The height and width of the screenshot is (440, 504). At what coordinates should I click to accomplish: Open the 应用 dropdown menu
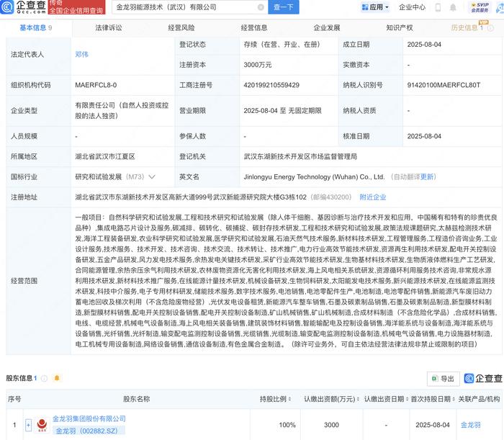click(x=375, y=7)
